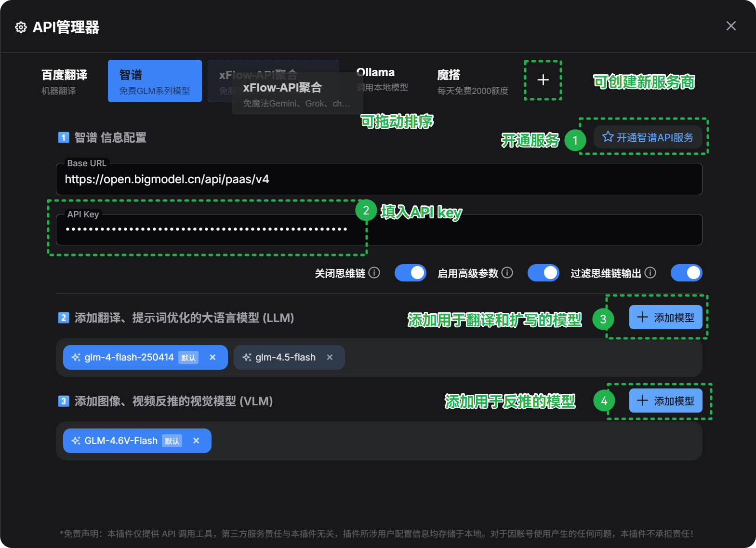
Task: Click the 默认 badge on GLM-4.6V-Flash
Action: 172,441
